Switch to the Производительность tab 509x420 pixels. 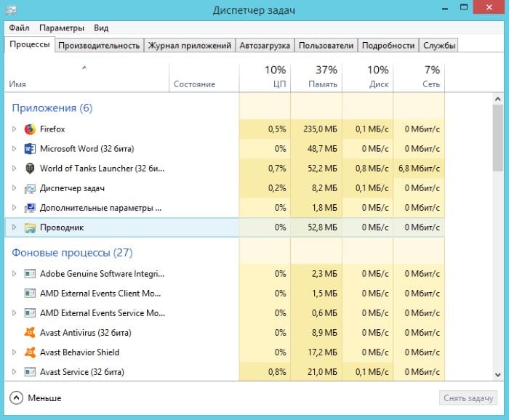[x=99, y=45]
